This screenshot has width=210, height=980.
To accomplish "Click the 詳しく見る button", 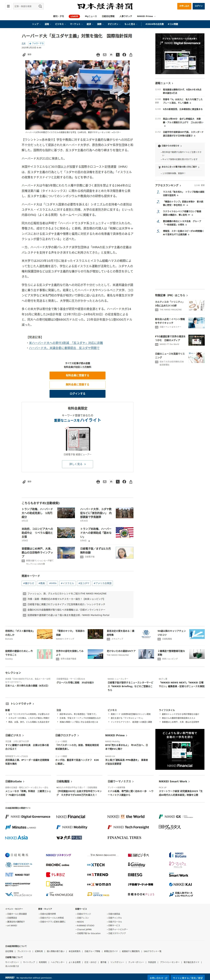I will pyautogui.click(x=77, y=464).
